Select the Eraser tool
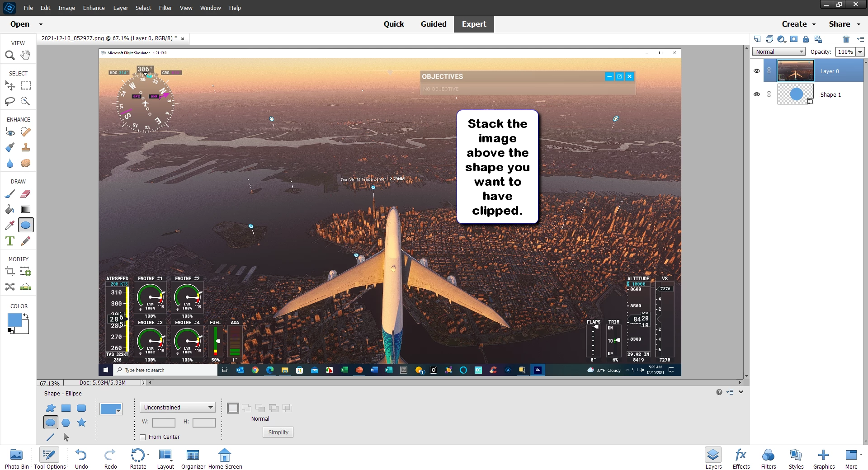 26,194
